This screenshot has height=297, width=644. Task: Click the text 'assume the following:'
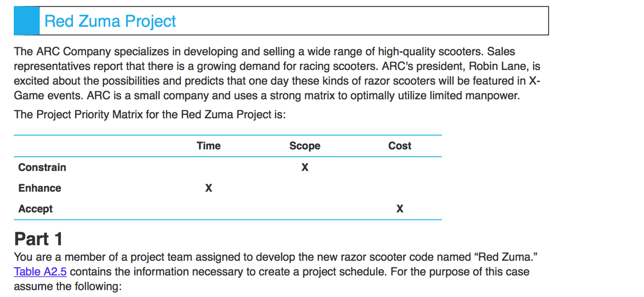point(67,287)
